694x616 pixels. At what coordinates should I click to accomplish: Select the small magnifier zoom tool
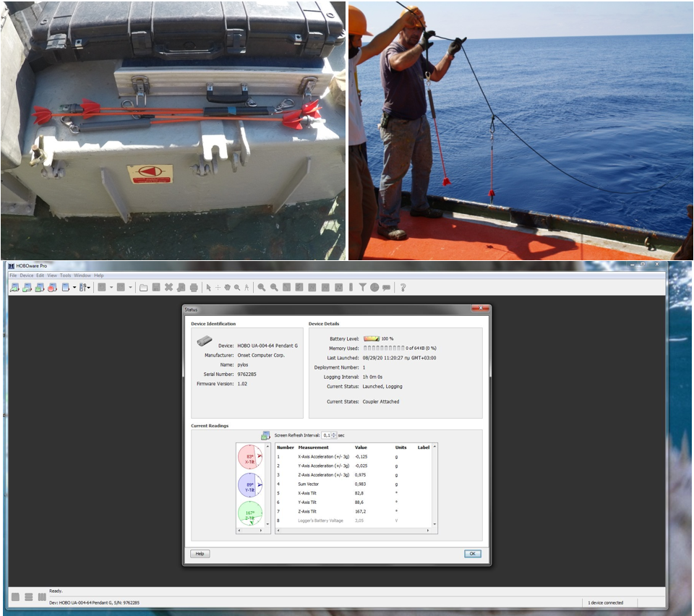tap(237, 288)
